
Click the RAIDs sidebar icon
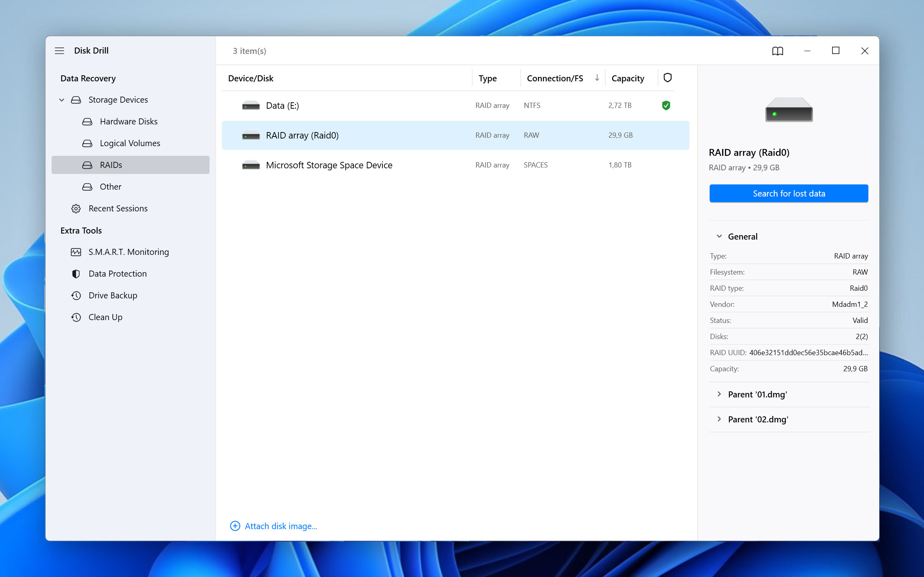87,164
